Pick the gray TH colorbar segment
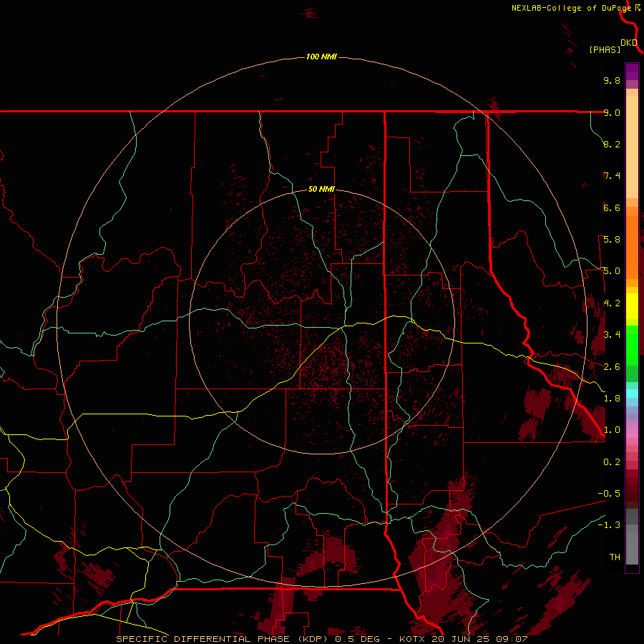The width and height of the screenshot is (644, 644). (632, 549)
